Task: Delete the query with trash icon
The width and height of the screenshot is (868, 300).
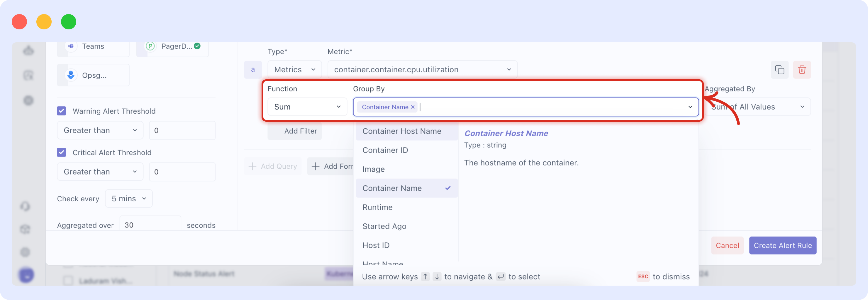Action: pos(802,70)
